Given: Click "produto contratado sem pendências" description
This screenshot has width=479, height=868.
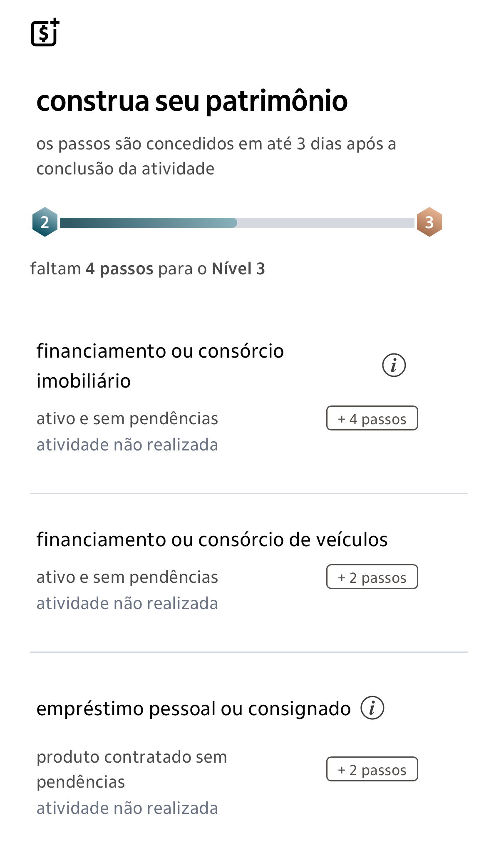Looking at the screenshot, I should [132, 769].
